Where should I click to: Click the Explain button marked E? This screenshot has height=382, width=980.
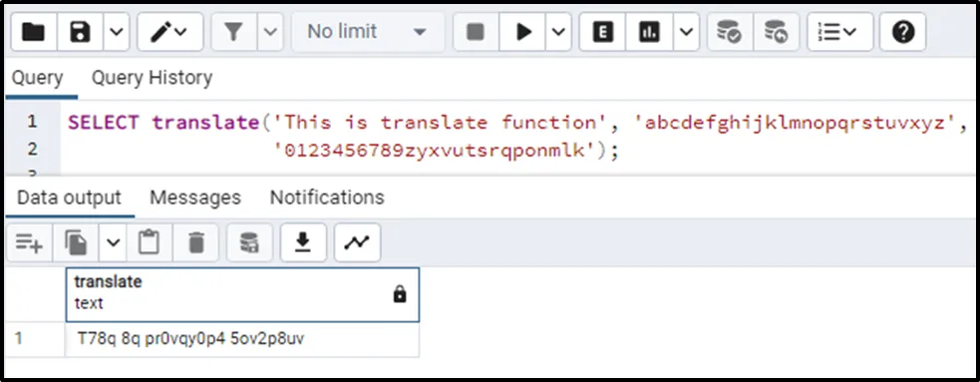[602, 32]
